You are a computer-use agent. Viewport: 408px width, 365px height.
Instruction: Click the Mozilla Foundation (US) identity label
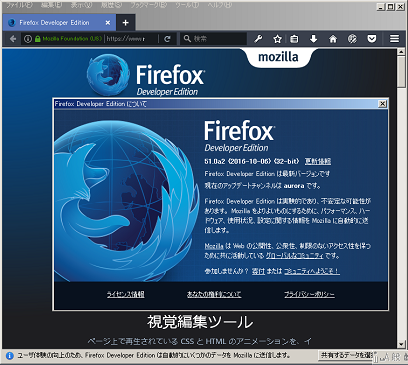click(72, 39)
